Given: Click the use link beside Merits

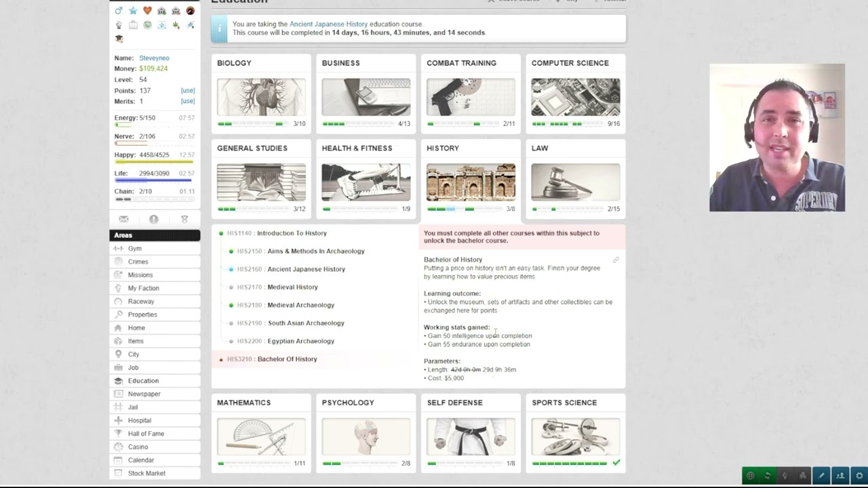Looking at the screenshot, I should (188, 101).
